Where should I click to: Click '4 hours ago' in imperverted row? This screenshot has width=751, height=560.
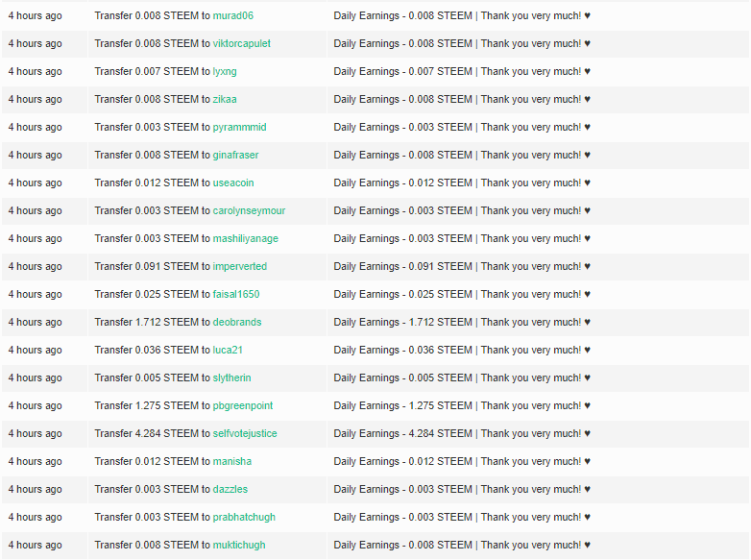[35, 266]
